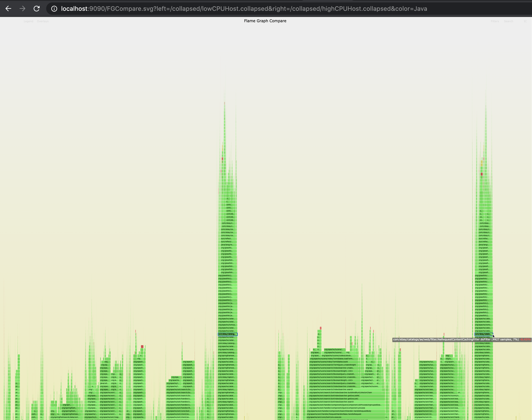Click the Search control
Screen dimensions: 532x420
508,21
